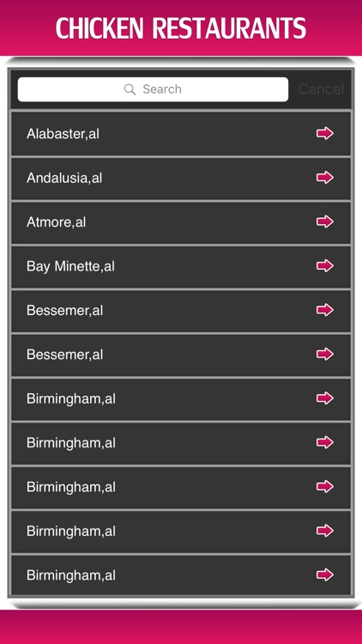Tap the arrow icon beside Bay Minette,al
Image resolution: width=362 pixels, height=644 pixels.
click(324, 265)
